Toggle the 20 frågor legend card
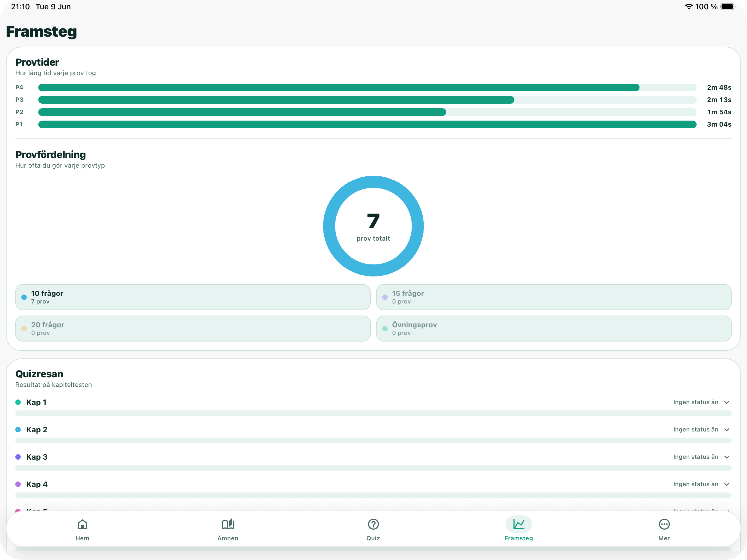The height and width of the screenshot is (560, 747). coord(193,328)
